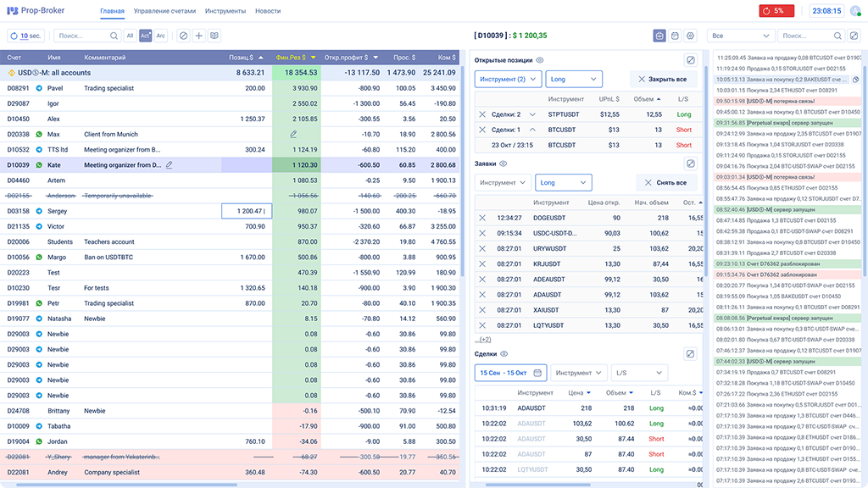Open the notebook icon next to the plus icon
The image size is (868, 488).
[x=214, y=36]
